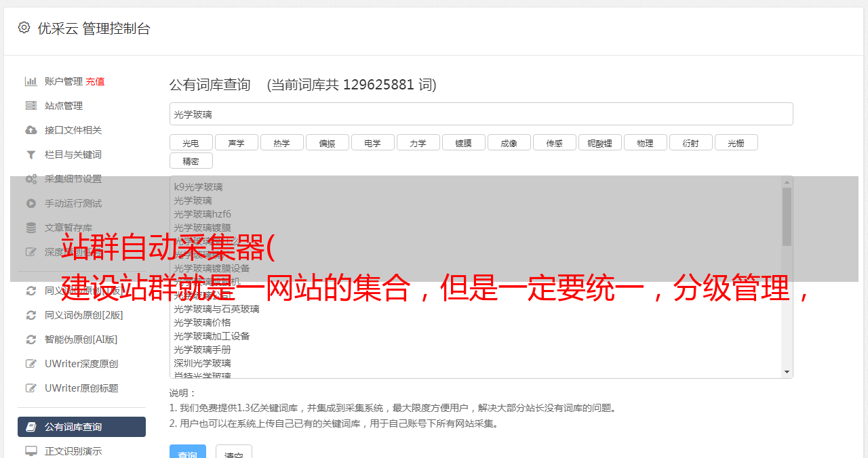This screenshot has height=458, width=868.
Task: Click the gear icon beside 优采云 管理控制台
Action: 24,28
